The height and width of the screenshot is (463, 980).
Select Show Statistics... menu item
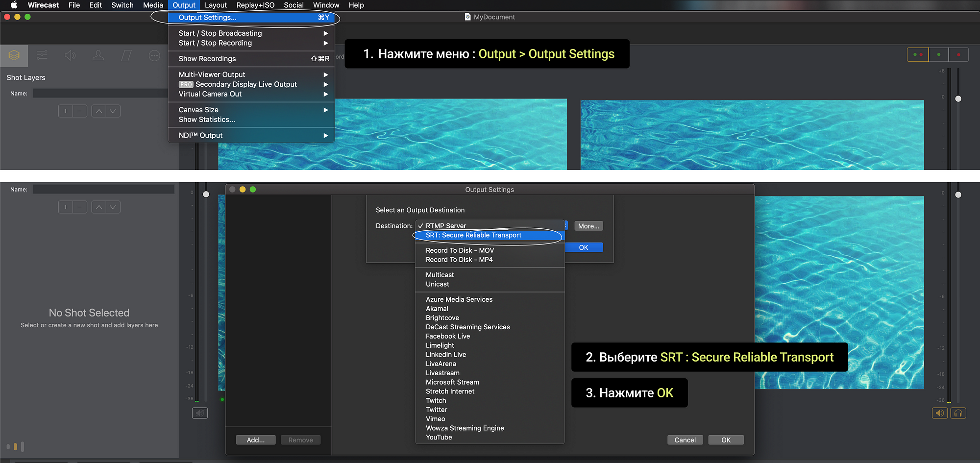(x=251, y=120)
